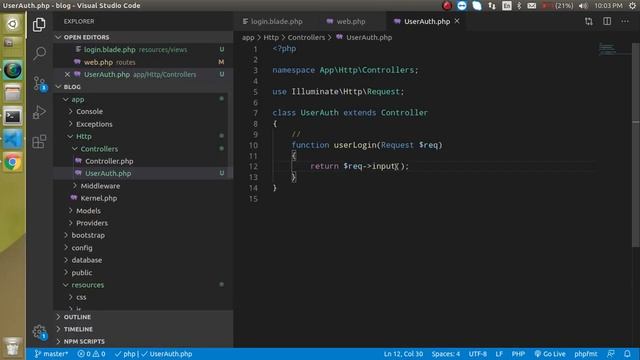640x360 pixels.
Task: Click Ln 12, Col 30 cursor position
Action: 403,354
